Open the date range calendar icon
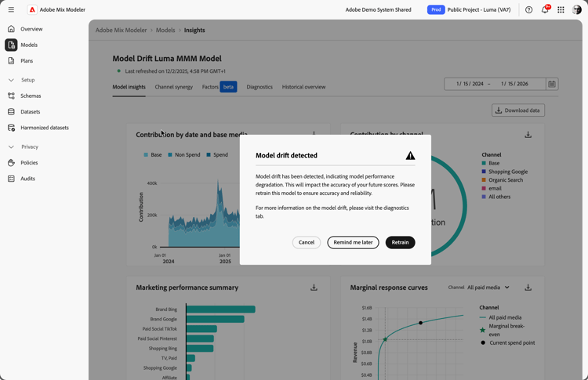588x380 pixels. tap(552, 84)
